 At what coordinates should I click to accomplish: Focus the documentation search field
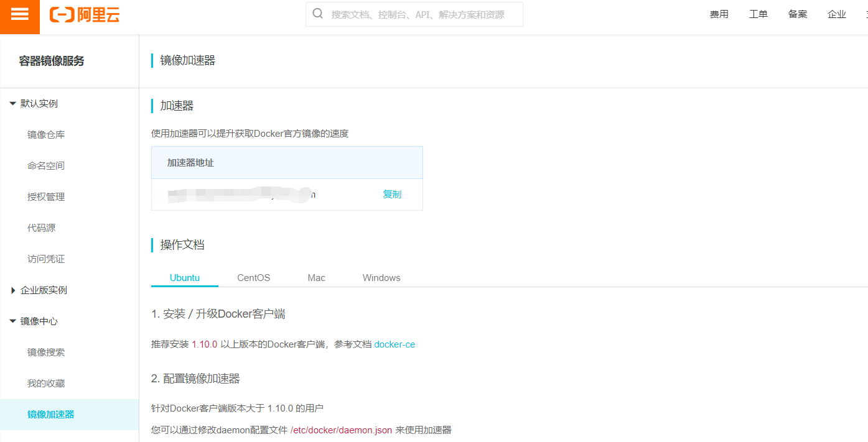click(x=414, y=14)
